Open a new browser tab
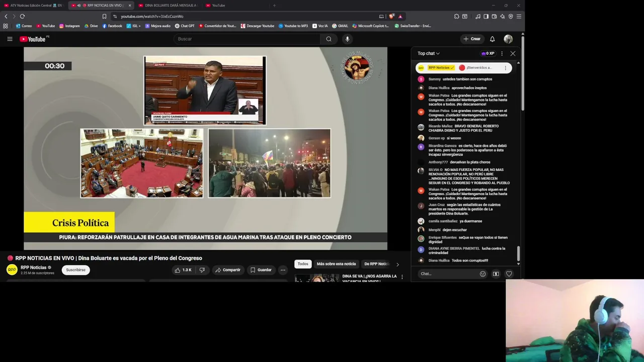Viewport: 644px width, 362px height. [x=274, y=6]
